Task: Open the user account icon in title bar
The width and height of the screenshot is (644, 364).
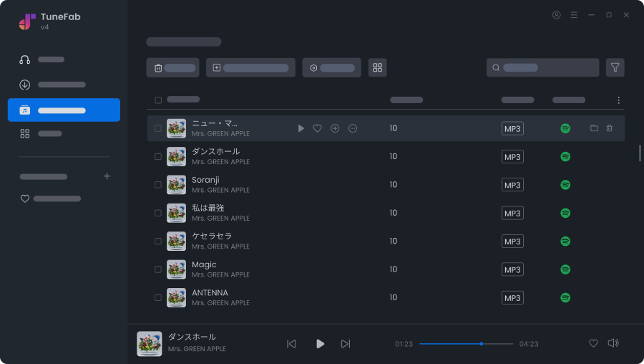Action: pyautogui.click(x=557, y=15)
